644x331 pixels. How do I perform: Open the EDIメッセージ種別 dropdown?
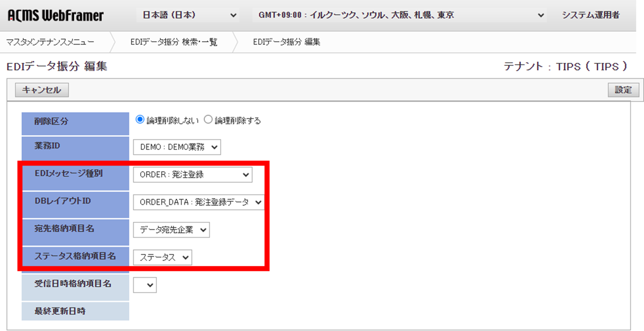[192, 174]
